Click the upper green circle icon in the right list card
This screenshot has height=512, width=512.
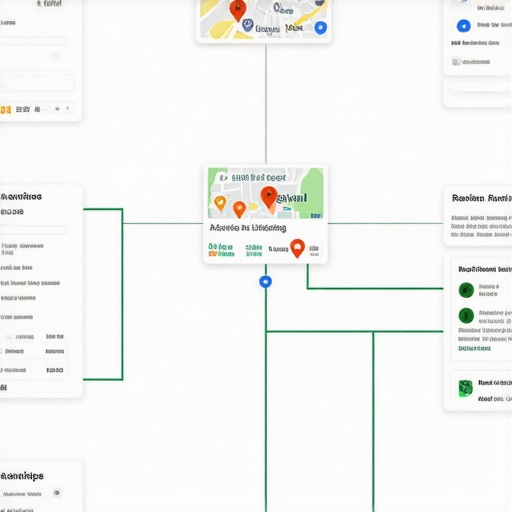pyautogui.click(x=466, y=290)
